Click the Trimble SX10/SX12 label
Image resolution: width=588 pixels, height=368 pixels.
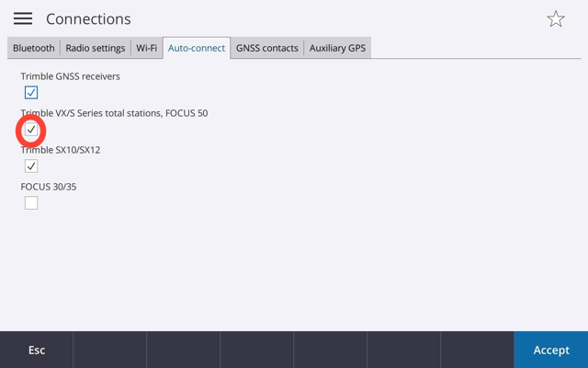pyautogui.click(x=61, y=150)
